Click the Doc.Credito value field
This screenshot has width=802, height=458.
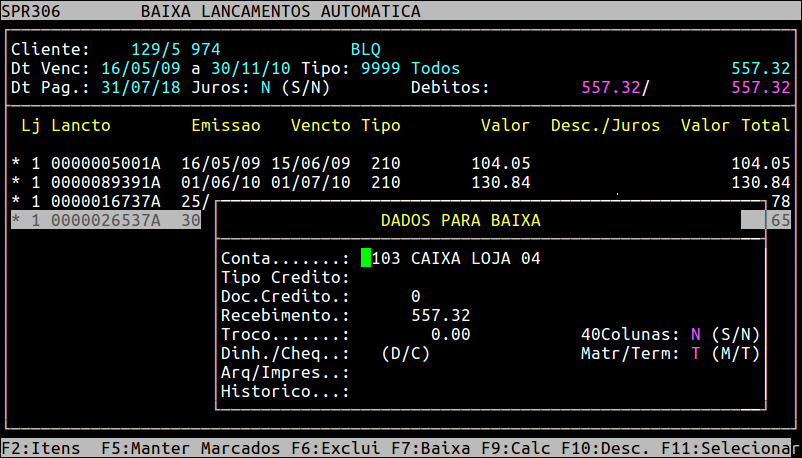(415, 296)
